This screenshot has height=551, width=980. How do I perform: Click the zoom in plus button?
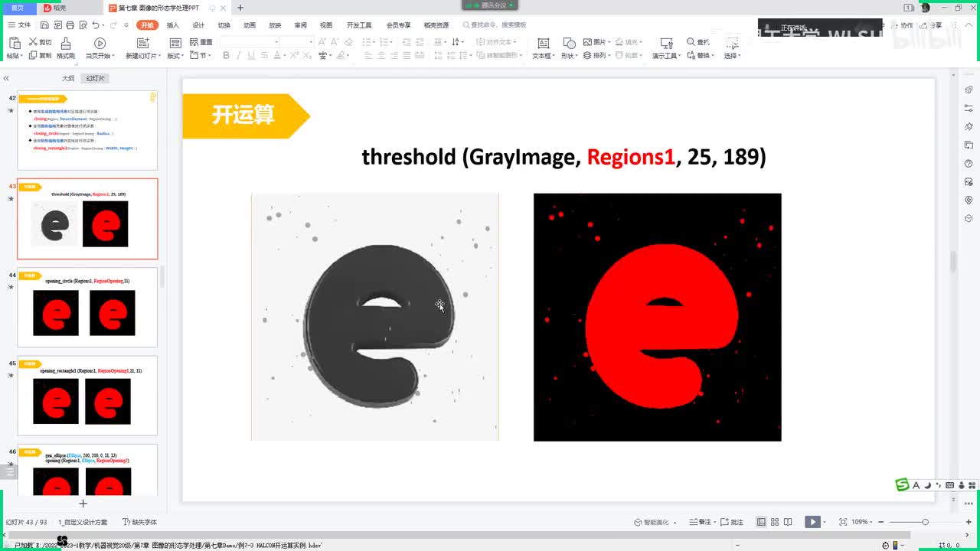[x=969, y=522]
